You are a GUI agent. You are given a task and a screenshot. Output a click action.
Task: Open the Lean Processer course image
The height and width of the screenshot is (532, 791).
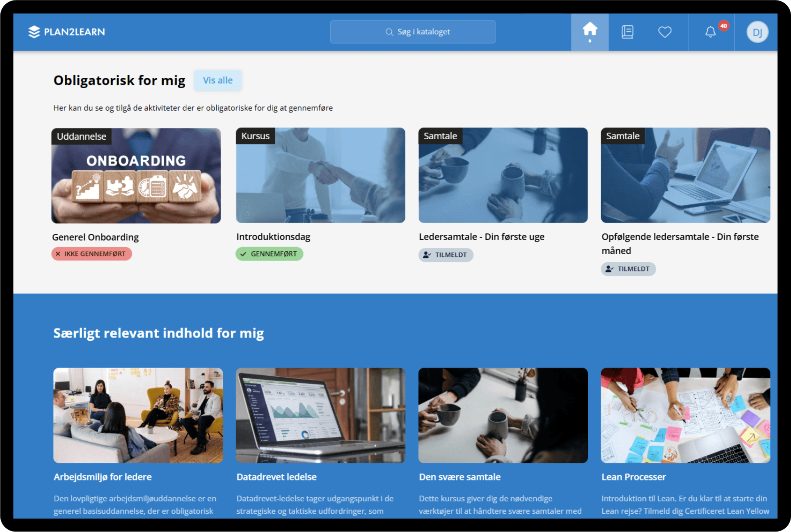click(x=685, y=415)
